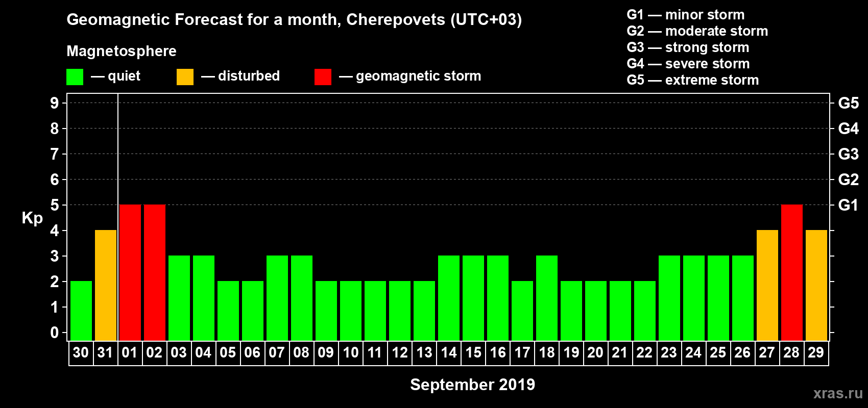Click the green bar for day 03
868x408 pixels.
click(179, 298)
